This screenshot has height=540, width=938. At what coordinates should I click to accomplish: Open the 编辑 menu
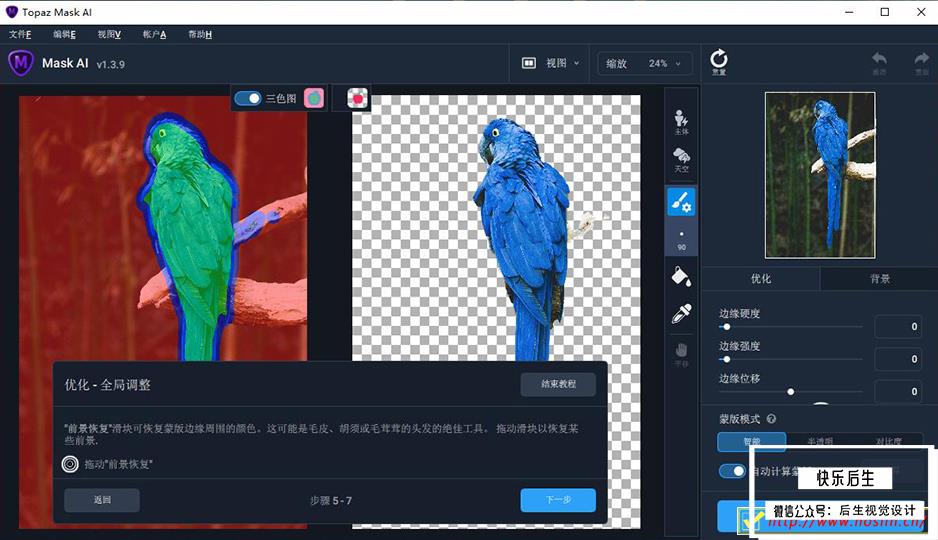[64, 35]
